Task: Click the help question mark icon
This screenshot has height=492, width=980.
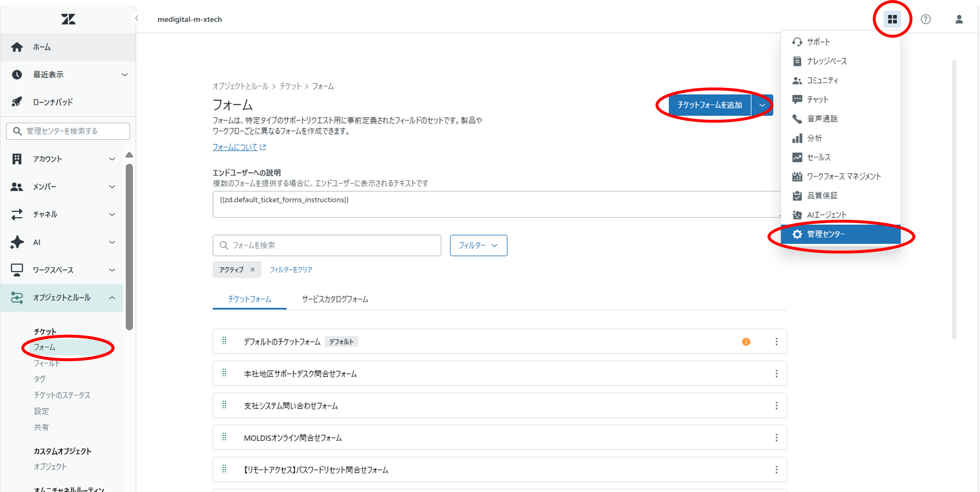Action: (x=925, y=19)
